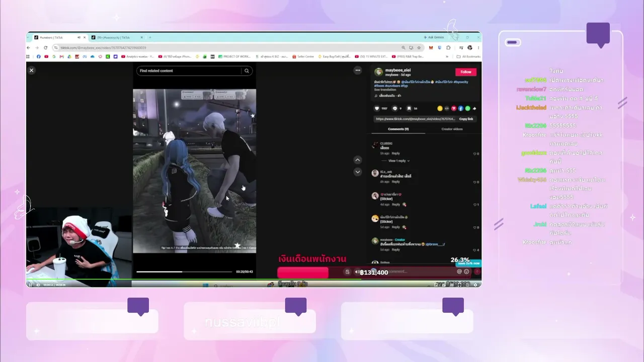Click the video being played in the viewer
This screenshot has height=362, width=644.
click(x=194, y=171)
